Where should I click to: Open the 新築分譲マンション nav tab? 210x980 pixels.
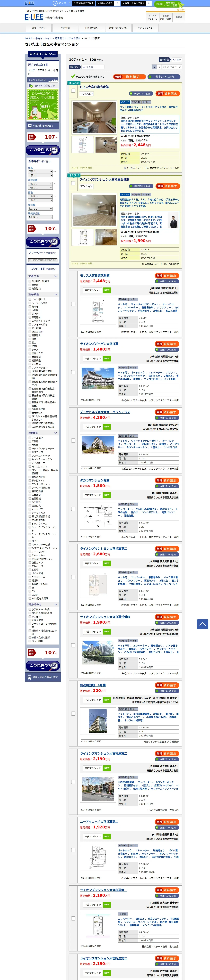point(119,28)
